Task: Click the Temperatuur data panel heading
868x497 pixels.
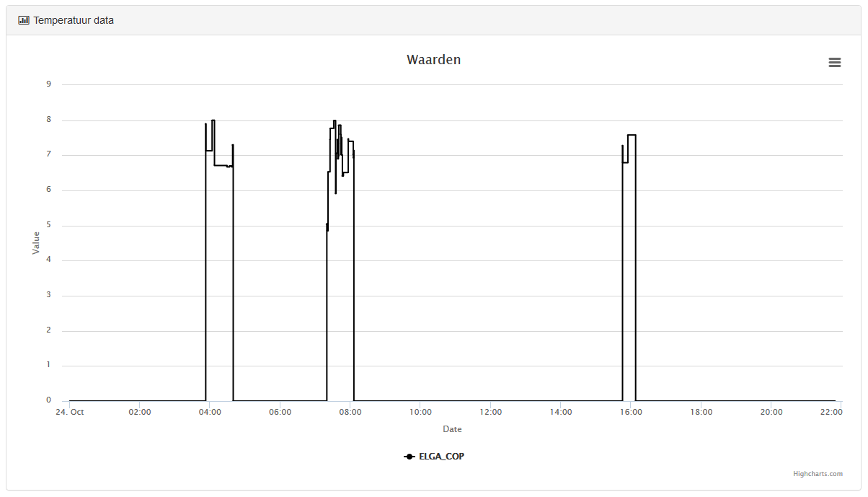Action: 74,20
